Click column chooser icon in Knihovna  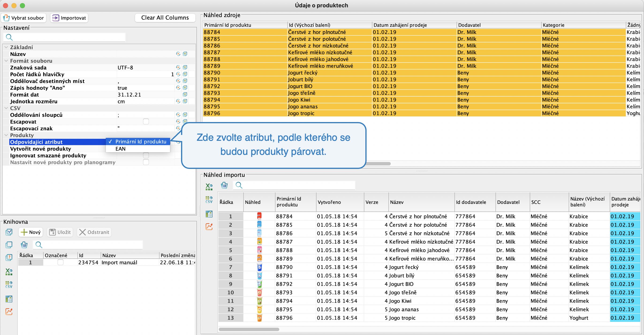(24, 245)
